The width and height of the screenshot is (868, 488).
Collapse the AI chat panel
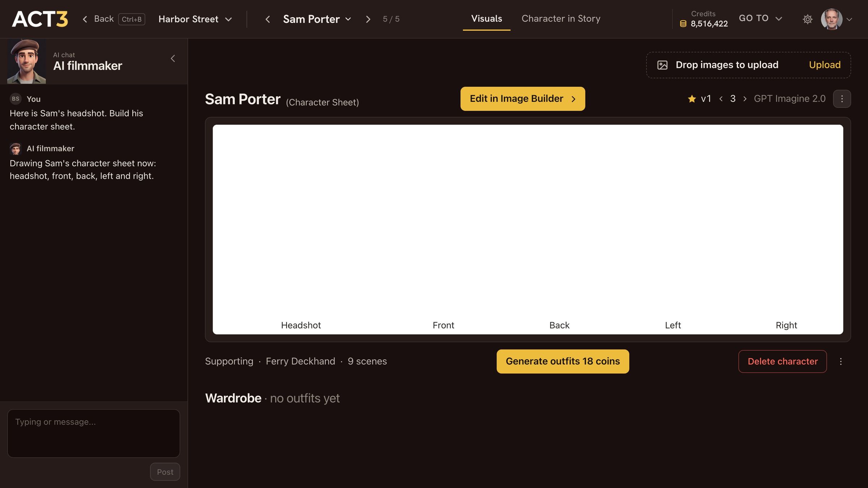(x=173, y=59)
